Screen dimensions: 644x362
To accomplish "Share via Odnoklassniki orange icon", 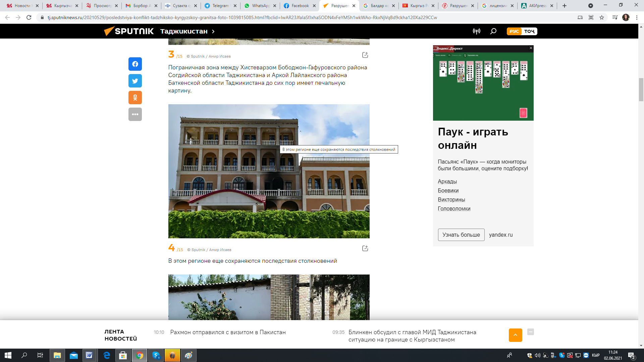I will point(135,98).
